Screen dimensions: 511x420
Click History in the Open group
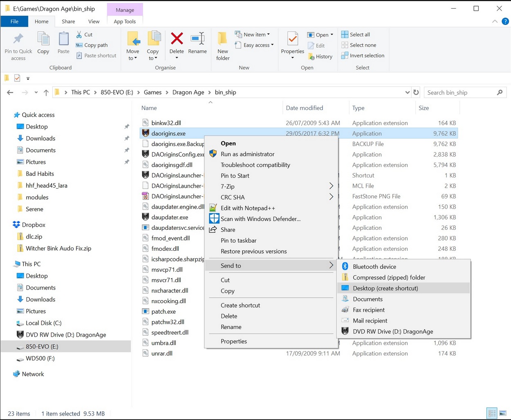pyautogui.click(x=320, y=56)
